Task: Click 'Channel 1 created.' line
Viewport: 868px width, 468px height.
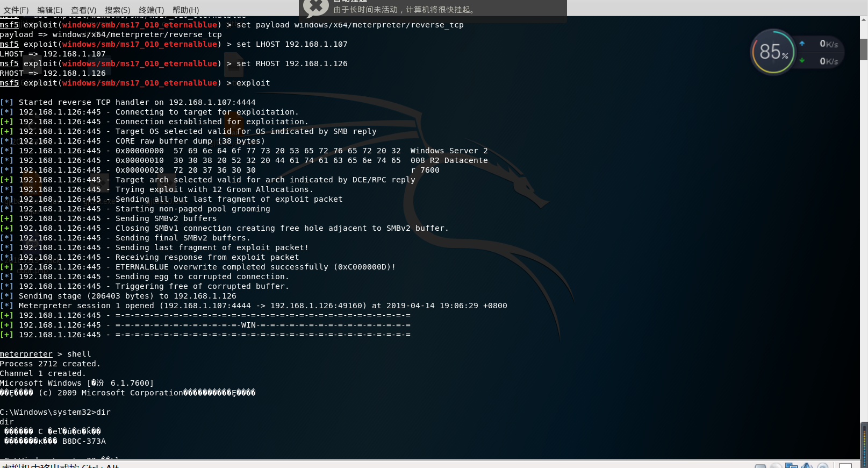Action: 43,373
